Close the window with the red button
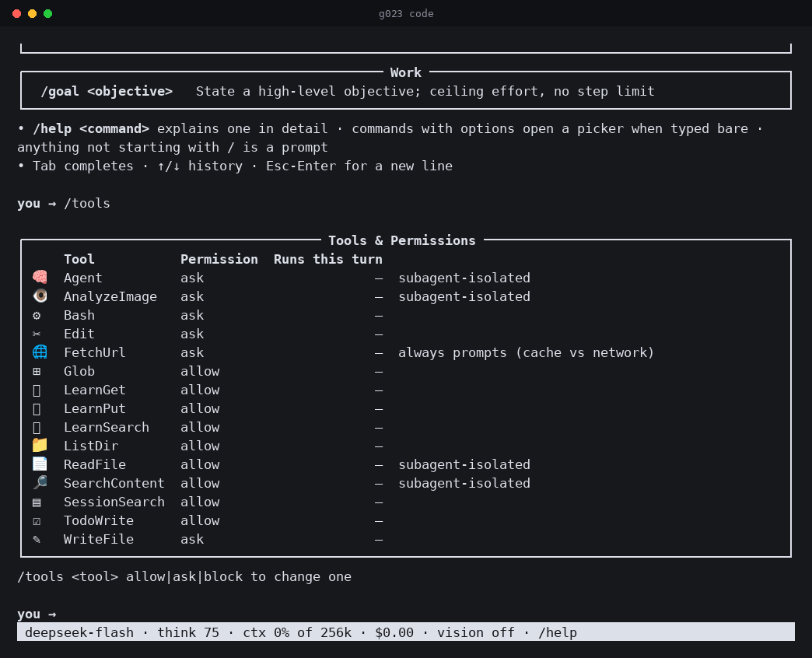The height and width of the screenshot is (658, 812). [16, 13]
